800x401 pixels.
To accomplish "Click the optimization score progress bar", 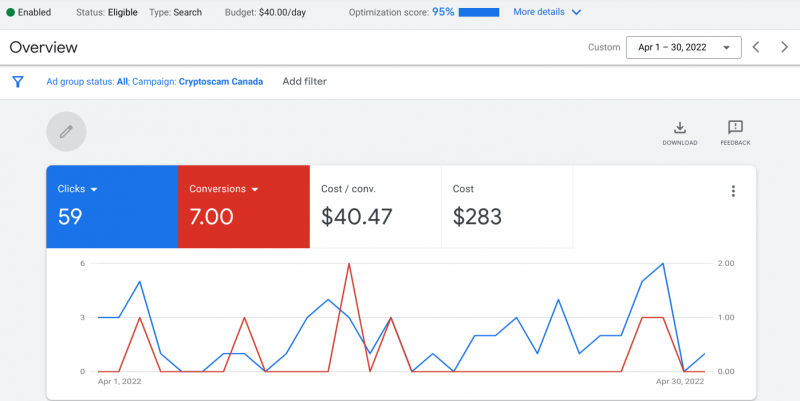I will (x=479, y=12).
